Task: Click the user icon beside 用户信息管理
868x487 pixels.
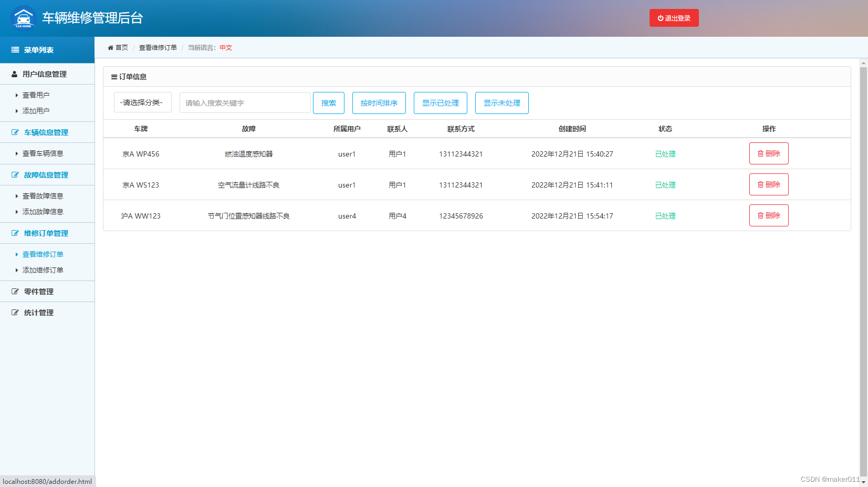Action: (15, 74)
